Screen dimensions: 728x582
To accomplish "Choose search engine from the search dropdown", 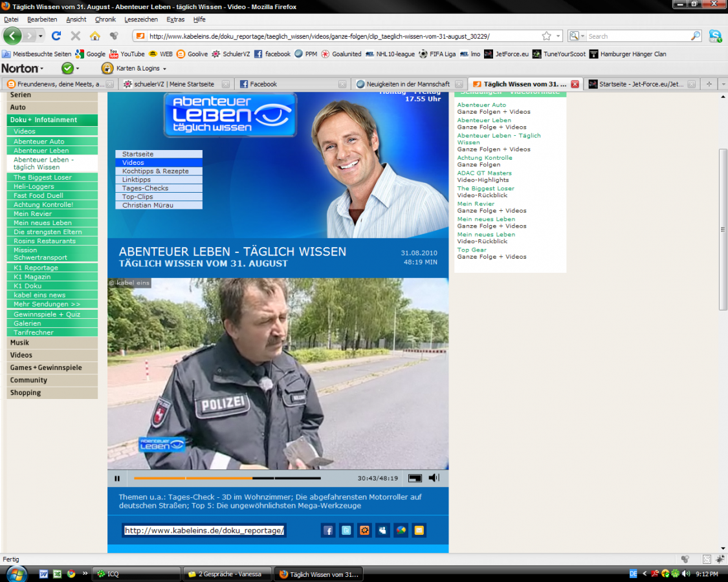I will point(577,36).
